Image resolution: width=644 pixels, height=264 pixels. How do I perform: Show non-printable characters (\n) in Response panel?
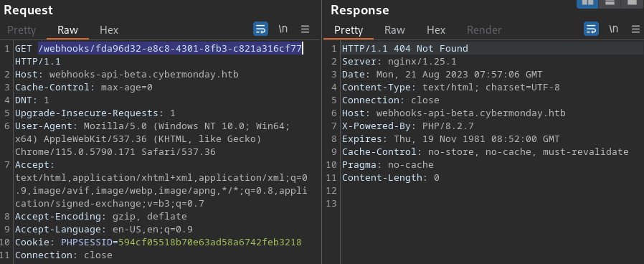[613, 29]
